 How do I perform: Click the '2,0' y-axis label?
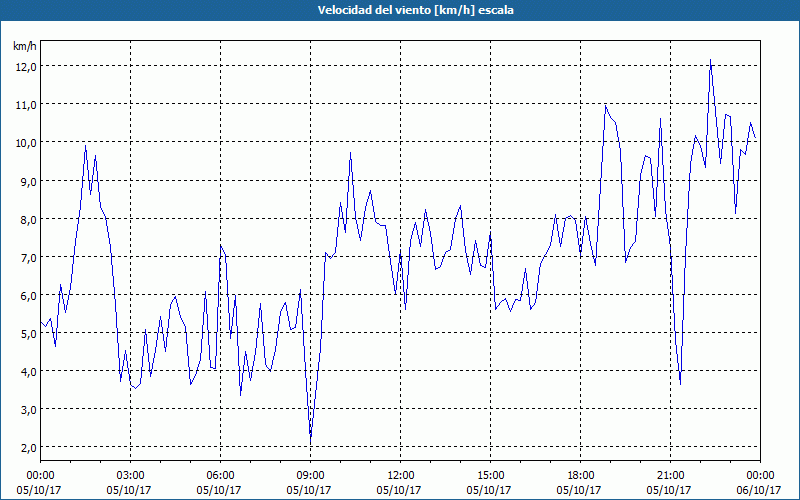30,447
